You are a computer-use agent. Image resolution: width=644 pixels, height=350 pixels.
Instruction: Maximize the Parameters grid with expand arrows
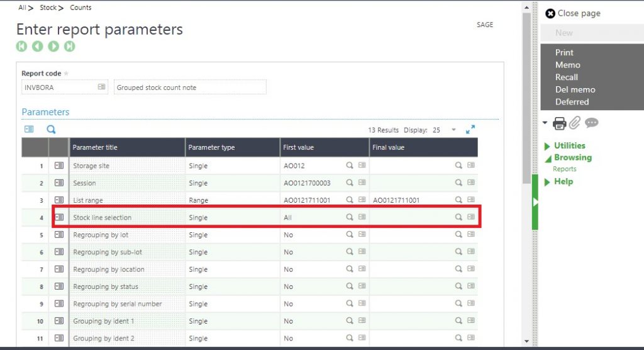[x=470, y=130]
